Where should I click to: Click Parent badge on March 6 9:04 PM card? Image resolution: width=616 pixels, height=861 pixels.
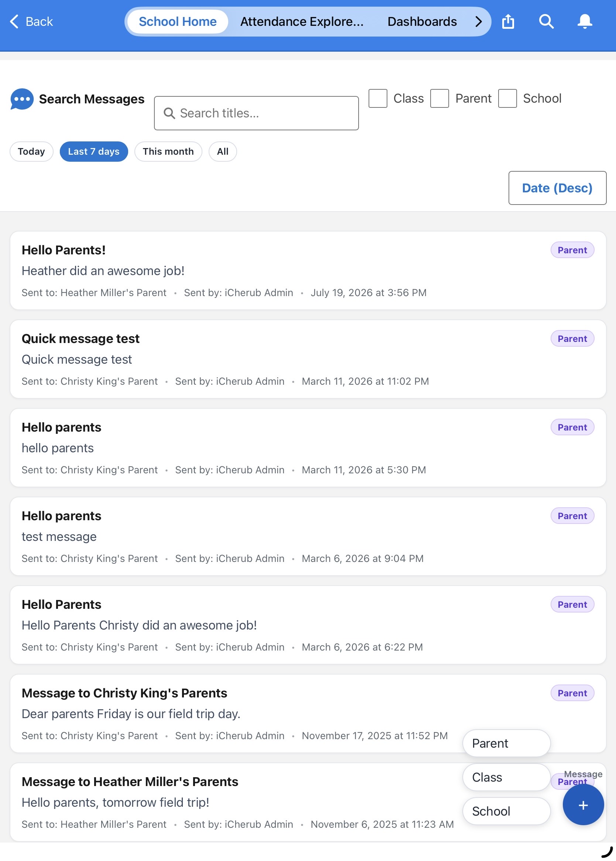(572, 516)
